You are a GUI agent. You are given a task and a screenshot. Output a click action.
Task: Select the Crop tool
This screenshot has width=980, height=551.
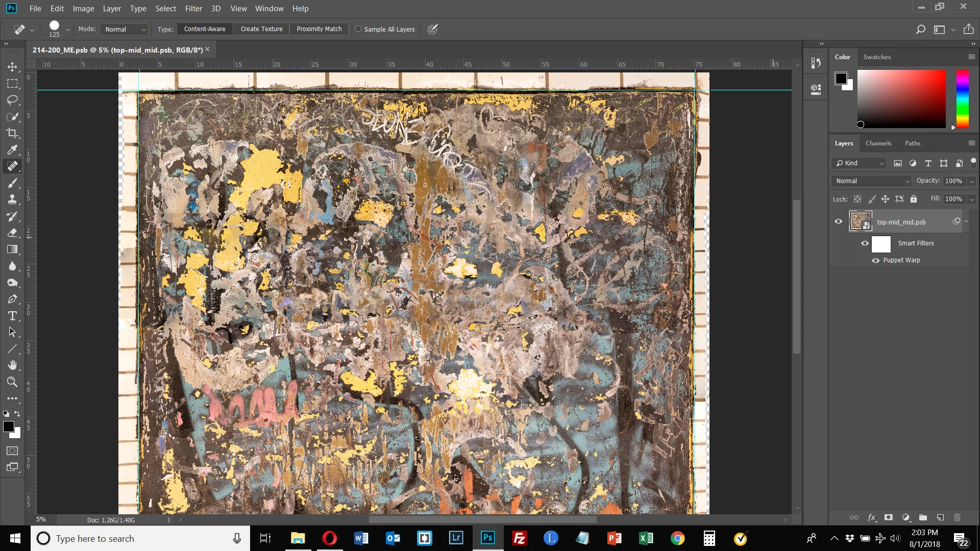pos(12,133)
